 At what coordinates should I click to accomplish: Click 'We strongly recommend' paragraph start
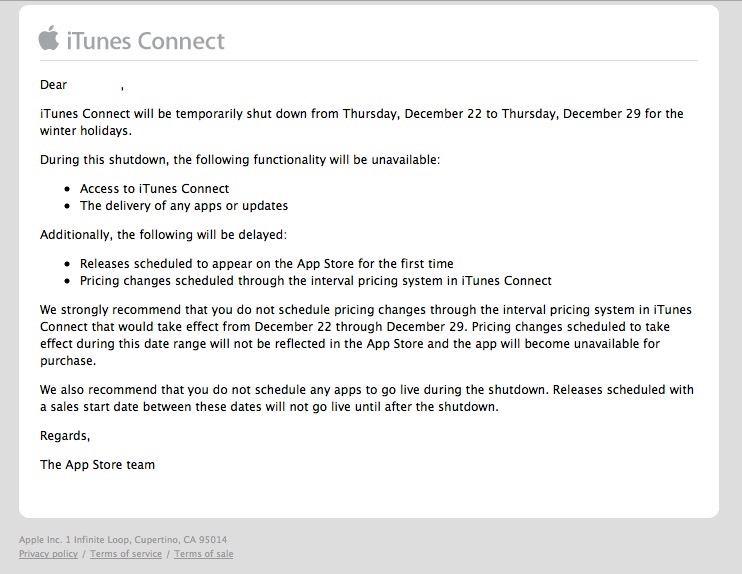112,310
